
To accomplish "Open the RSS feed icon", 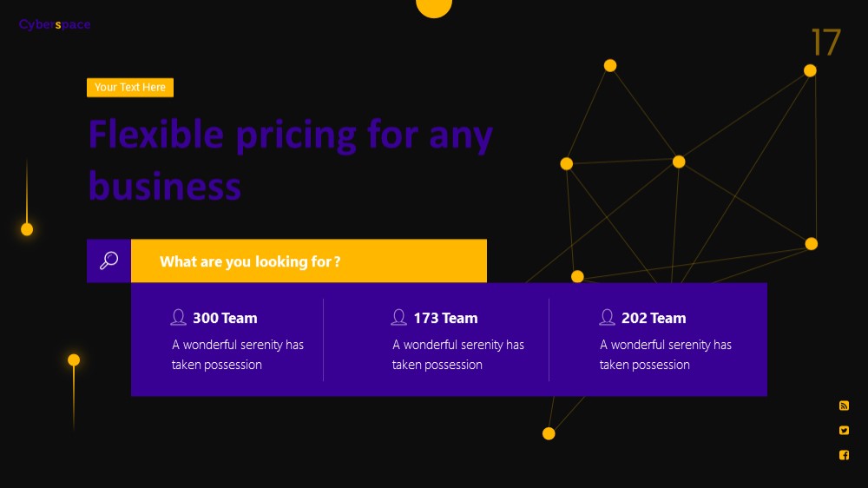I will (844, 406).
